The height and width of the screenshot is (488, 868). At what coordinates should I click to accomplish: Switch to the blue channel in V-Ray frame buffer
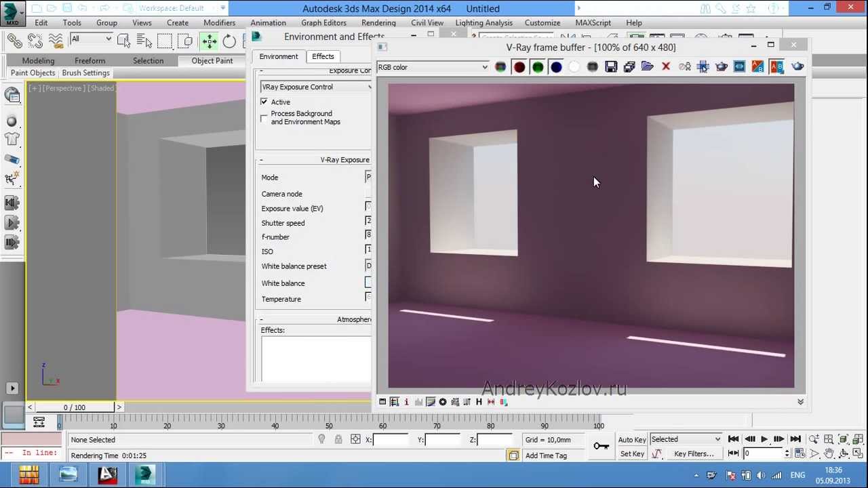tap(555, 67)
